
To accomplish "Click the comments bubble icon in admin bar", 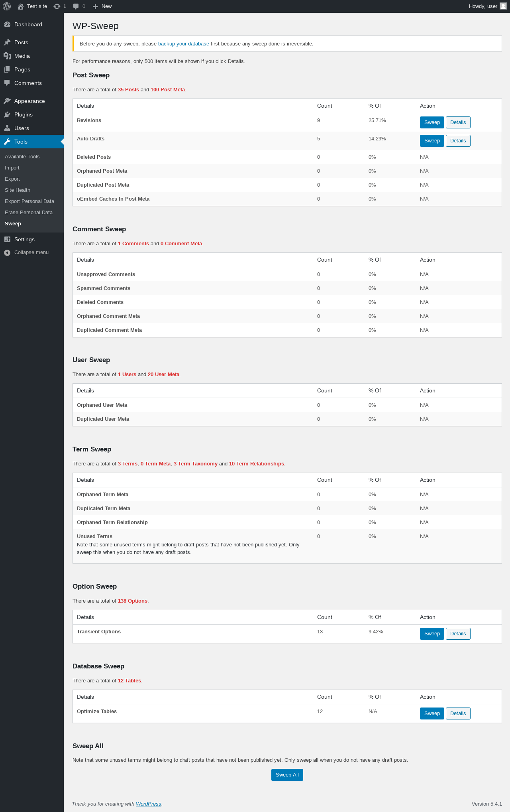I will point(76,6).
